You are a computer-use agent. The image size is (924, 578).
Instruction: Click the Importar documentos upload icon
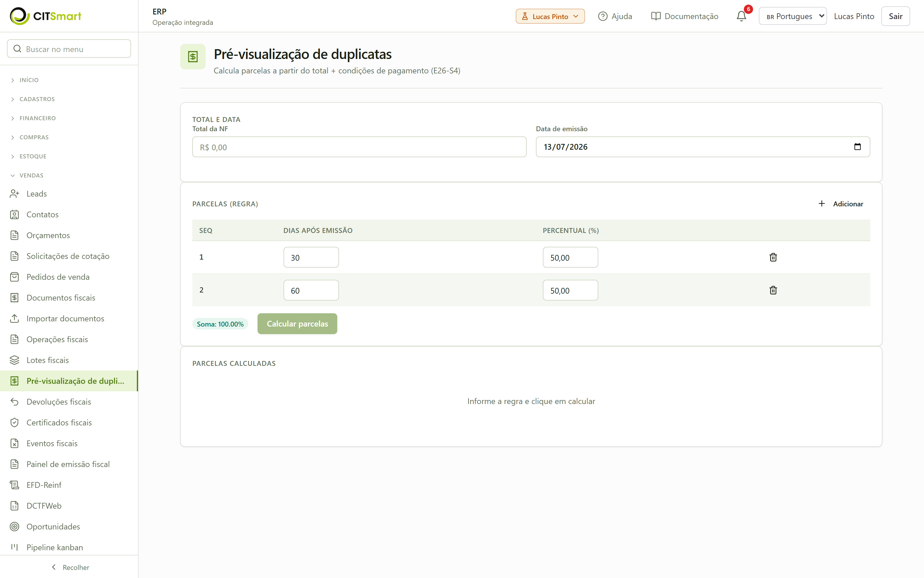point(14,318)
